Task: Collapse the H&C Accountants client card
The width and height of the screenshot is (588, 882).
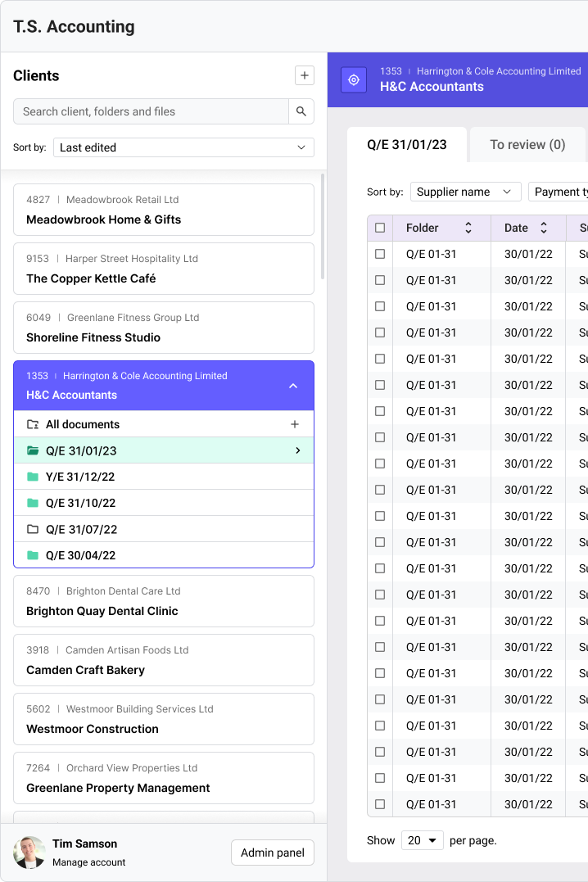Action: coord(293,386)
